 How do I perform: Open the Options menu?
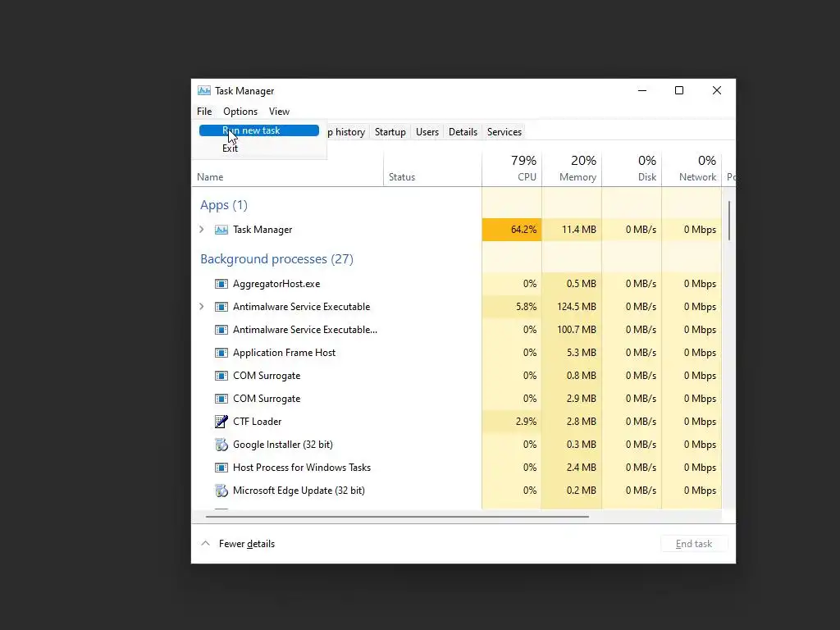pyautogui.click(x=240, y=112)
